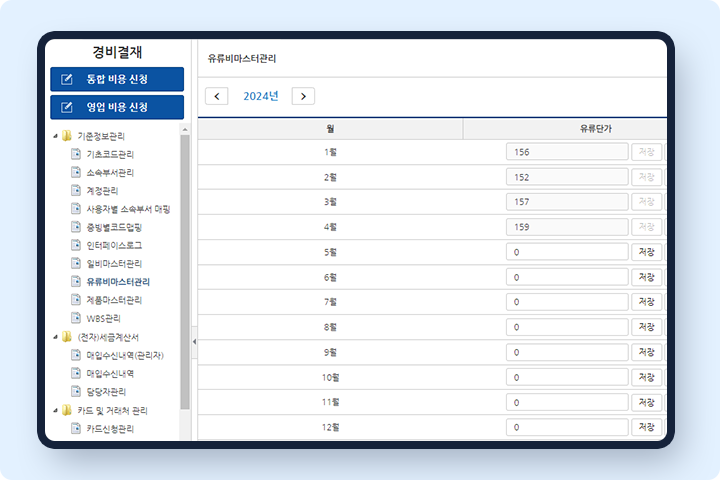The height and width of the screenshot is (480, 720).
Task: Click the document icon beside 계정관리
Action: [x=76, y=190]
